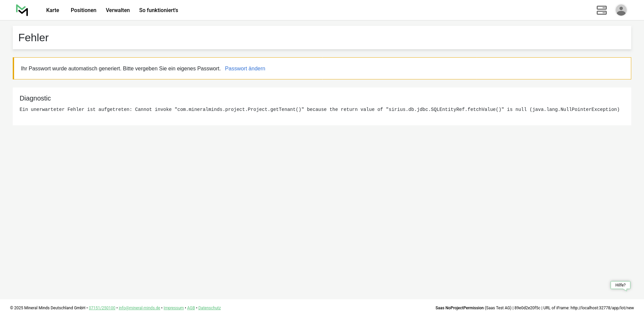Click the phone number 07151/250100 link
Viewport: 644px width, 316px height.
pyautogui.click(x=102, y=308)
